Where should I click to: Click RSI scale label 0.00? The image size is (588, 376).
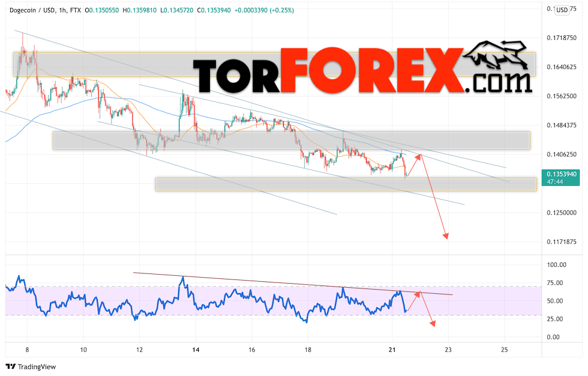tap(553, 337)
